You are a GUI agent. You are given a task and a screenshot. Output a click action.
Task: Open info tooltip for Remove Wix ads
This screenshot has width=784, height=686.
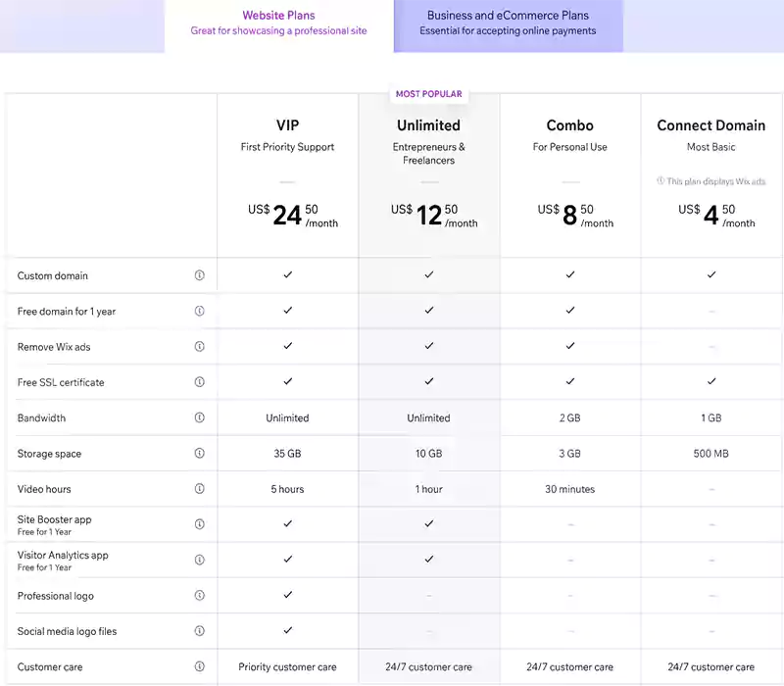point(200,346)
